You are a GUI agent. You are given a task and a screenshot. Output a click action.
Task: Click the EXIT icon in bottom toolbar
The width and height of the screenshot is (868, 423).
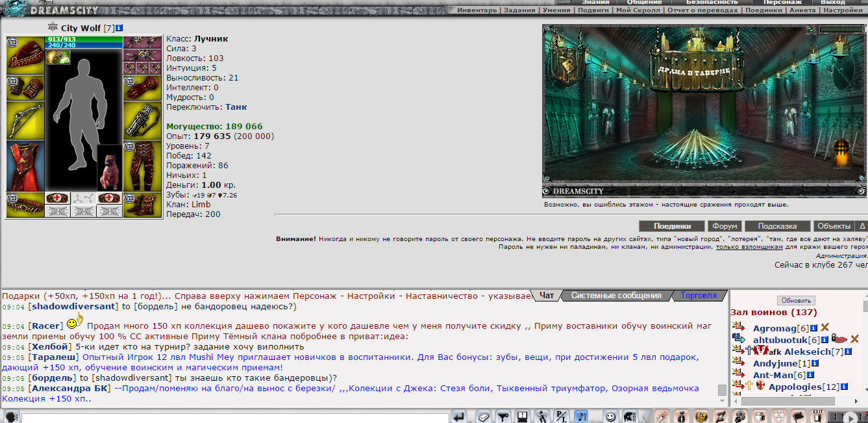(817, 416)
